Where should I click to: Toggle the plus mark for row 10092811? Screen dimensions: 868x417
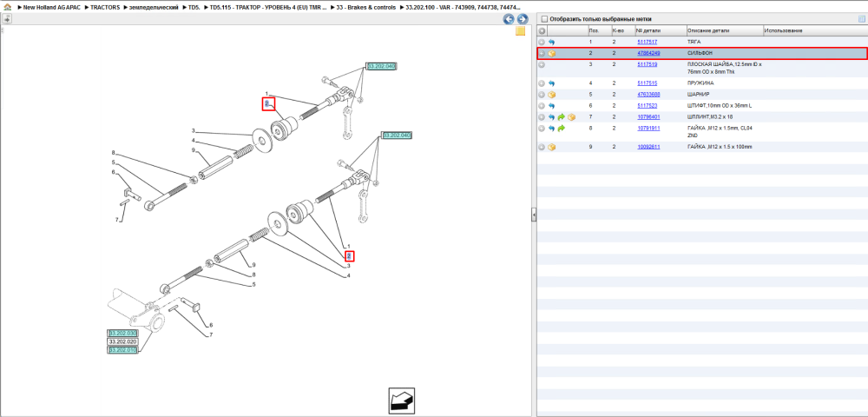(x=542, y=148)
